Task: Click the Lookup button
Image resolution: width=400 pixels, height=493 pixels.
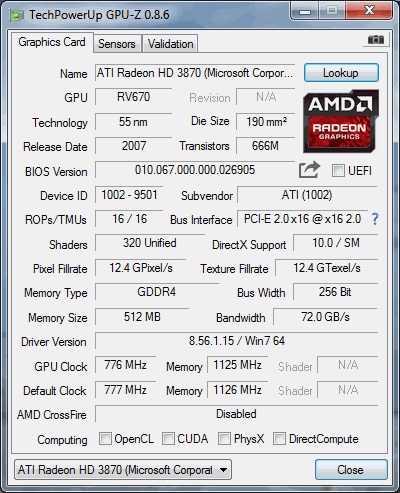Action: pyautogui.click(x=341, y=73)
